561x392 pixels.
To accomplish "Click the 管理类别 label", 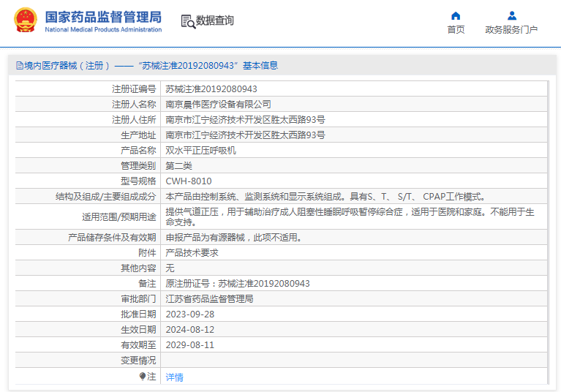I will tap(138, 166).
